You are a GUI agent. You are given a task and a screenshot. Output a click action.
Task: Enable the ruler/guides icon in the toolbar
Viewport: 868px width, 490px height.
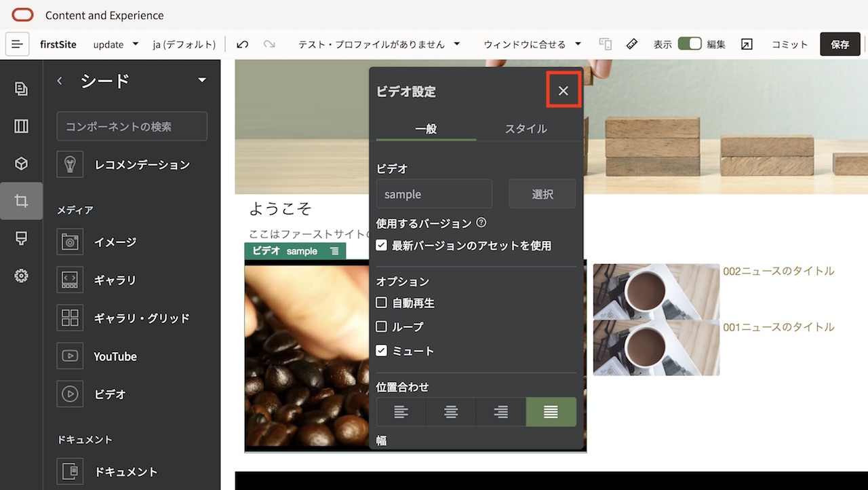pyautogui.click(x=631, y=43)
